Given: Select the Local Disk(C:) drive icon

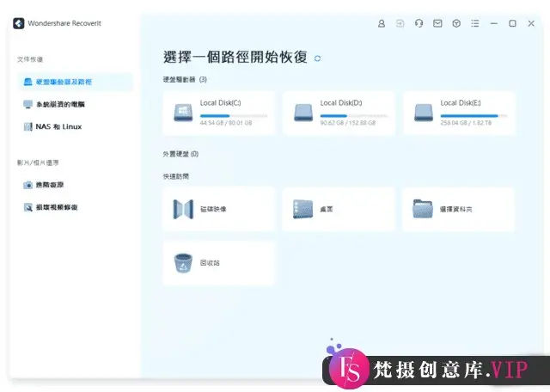Looking at the screenshot, I should [183, 113].
